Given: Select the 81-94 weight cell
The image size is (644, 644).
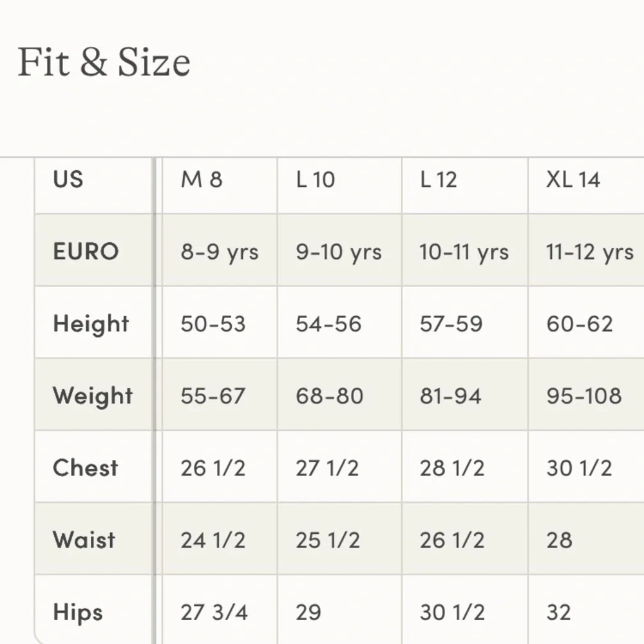Looking at the screenshot, I should [451, 395].
